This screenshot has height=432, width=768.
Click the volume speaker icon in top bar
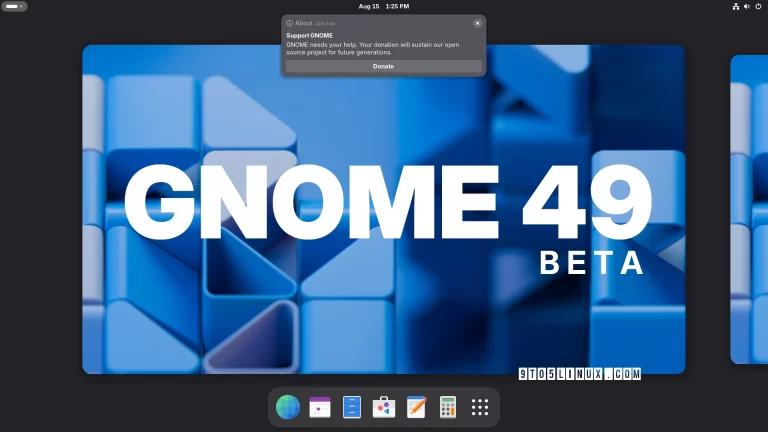pos(746,6)
